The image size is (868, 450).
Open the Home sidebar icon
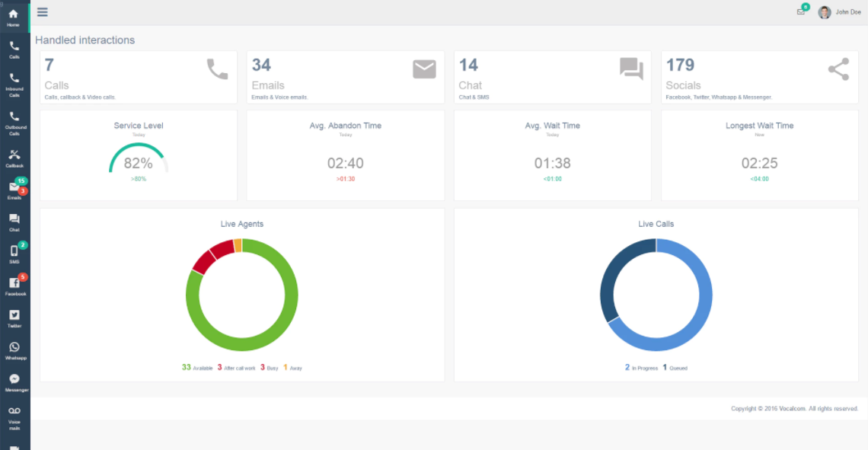(14, 18)
